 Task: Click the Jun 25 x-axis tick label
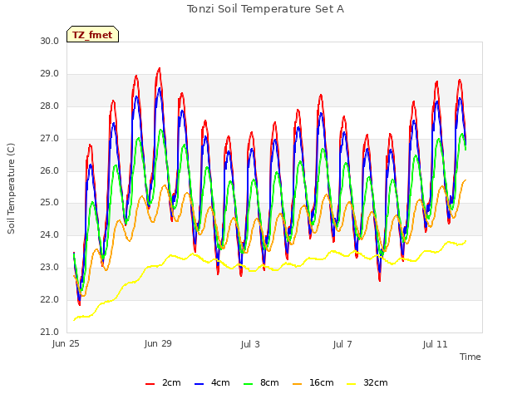66,344
